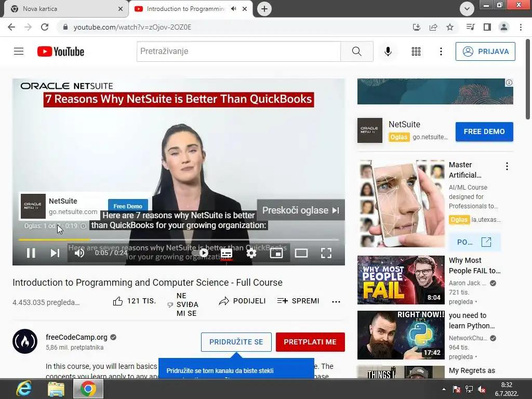Open Chrome profile icon

[504, 27]
